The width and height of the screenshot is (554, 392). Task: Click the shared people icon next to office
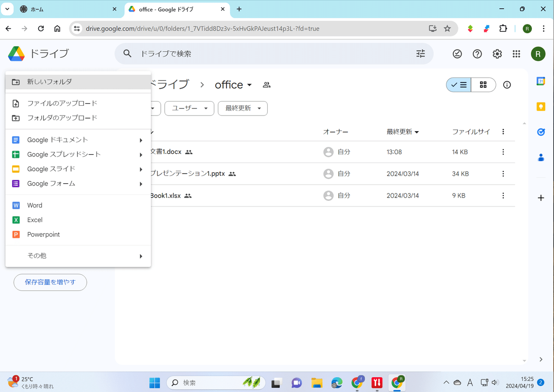(266, 85)
